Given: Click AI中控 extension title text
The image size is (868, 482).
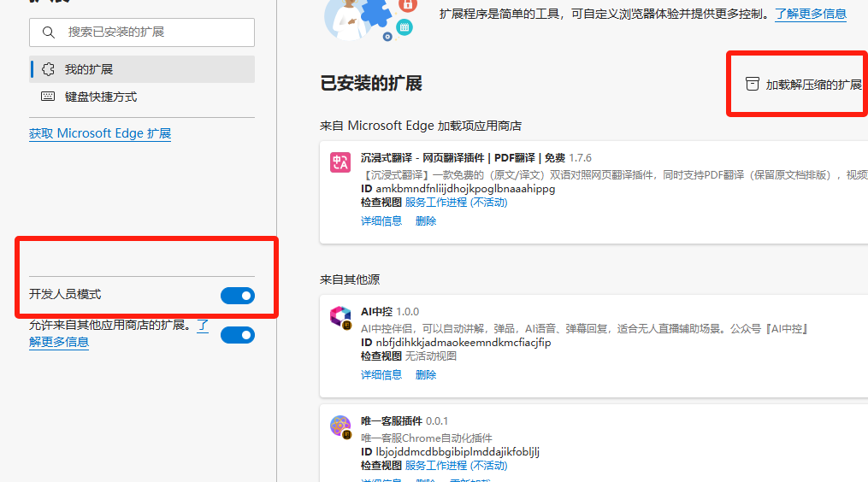Looking at the screenshot, I should (x=376, y=312).
